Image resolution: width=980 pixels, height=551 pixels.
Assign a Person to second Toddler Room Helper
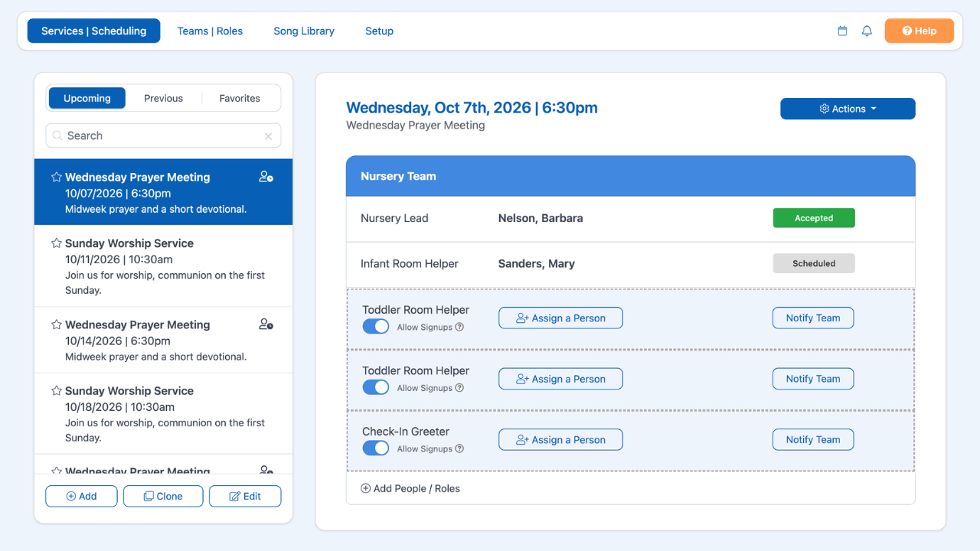coord(560,379)
